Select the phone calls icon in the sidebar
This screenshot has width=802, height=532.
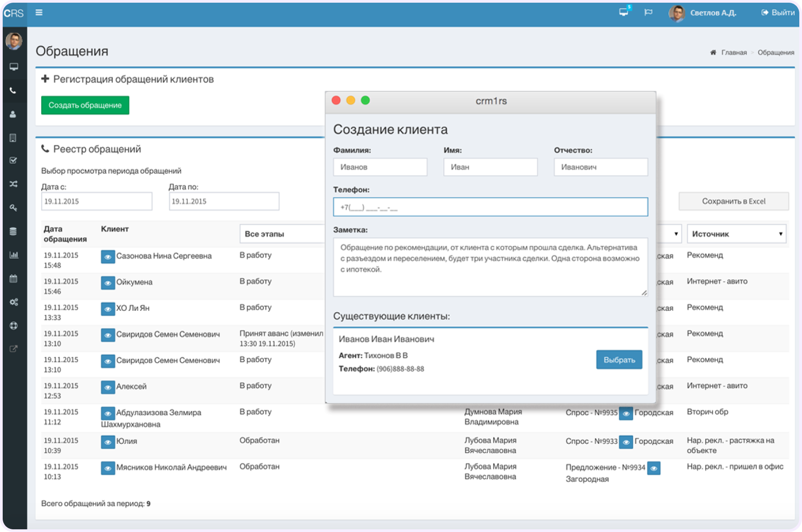(x=13, y=90)
